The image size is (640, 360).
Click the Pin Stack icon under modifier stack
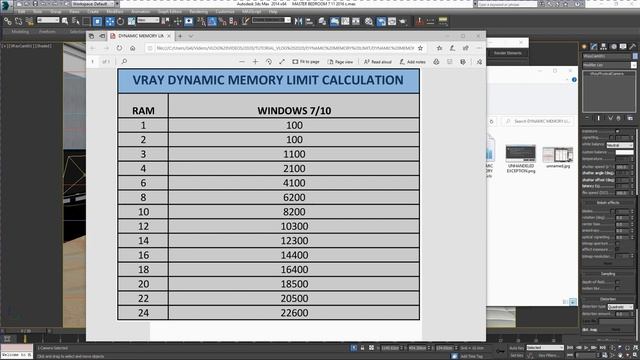pyautogui.click(x=587, y=118)
